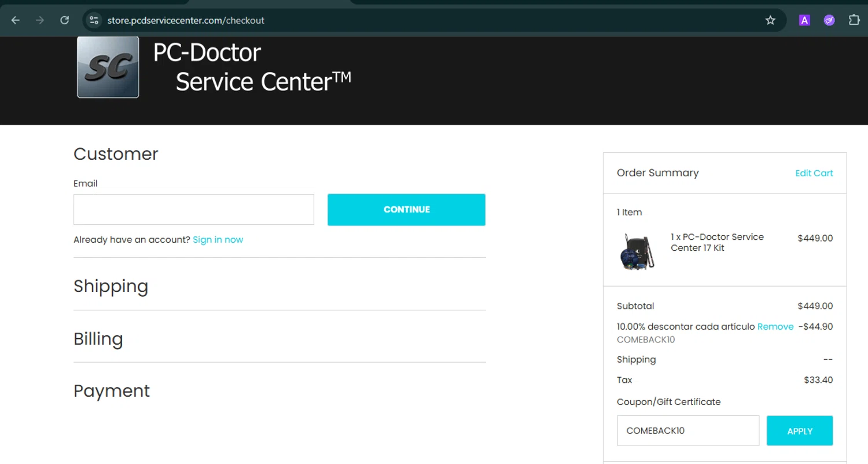Viewport: 868px width, 464px height.
Task: Click the Subtotal label
Action: coord(635,306)
